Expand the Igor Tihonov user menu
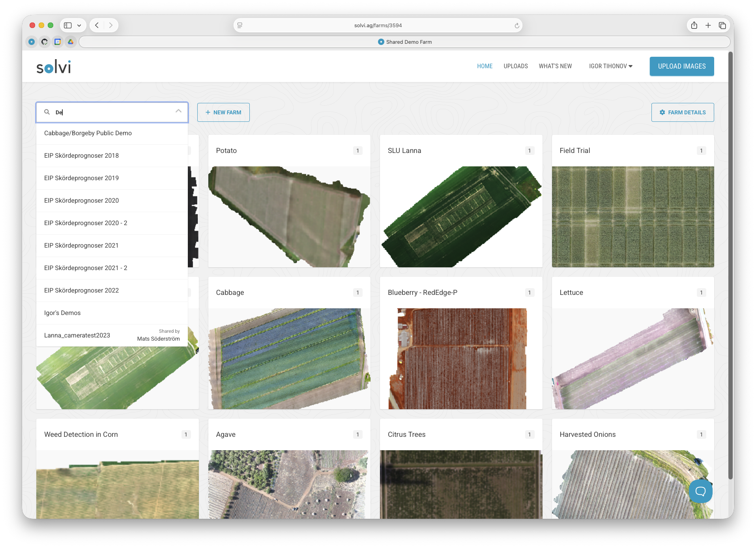Image resolution: width=756 pixels, height=548 pixels. point(610,66)
